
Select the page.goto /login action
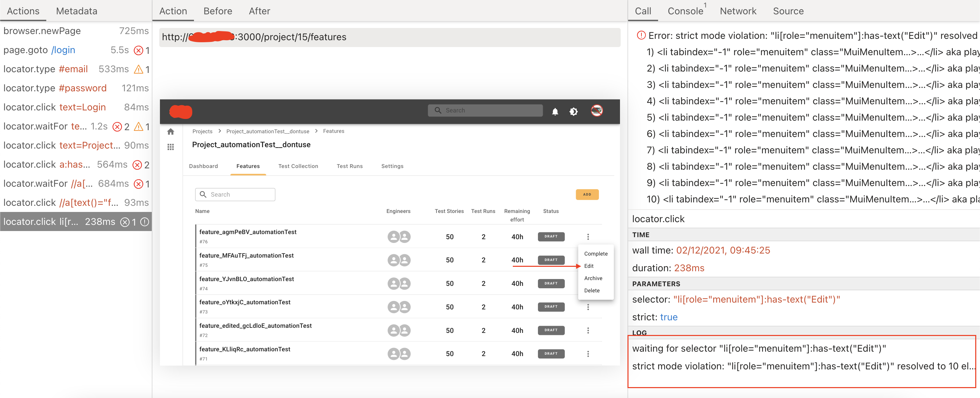click(39, 50)
